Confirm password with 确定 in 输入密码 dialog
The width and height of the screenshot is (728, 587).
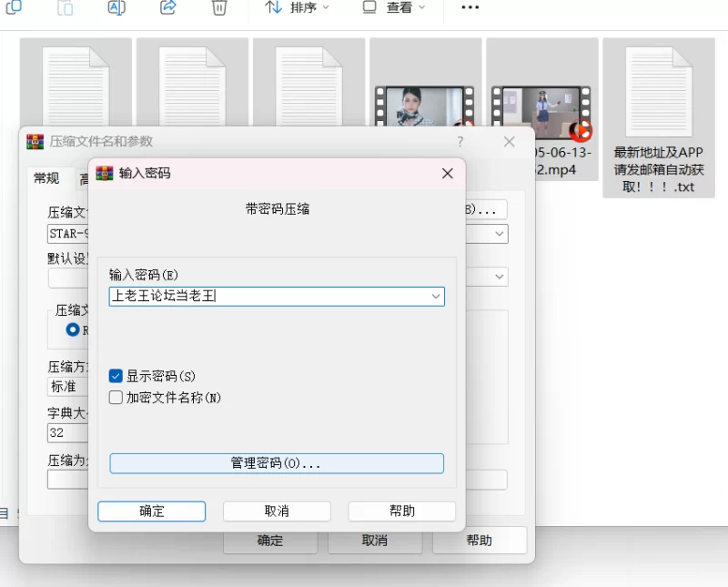(152, 511)
